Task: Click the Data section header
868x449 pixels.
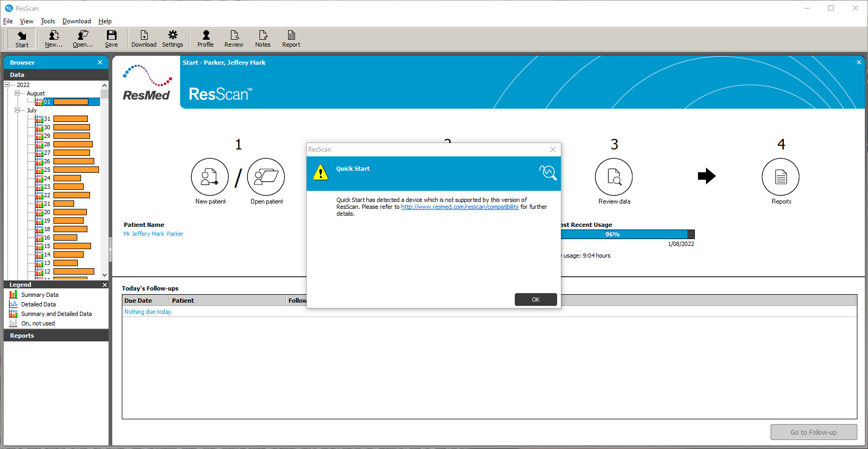Action: (56, 75)
